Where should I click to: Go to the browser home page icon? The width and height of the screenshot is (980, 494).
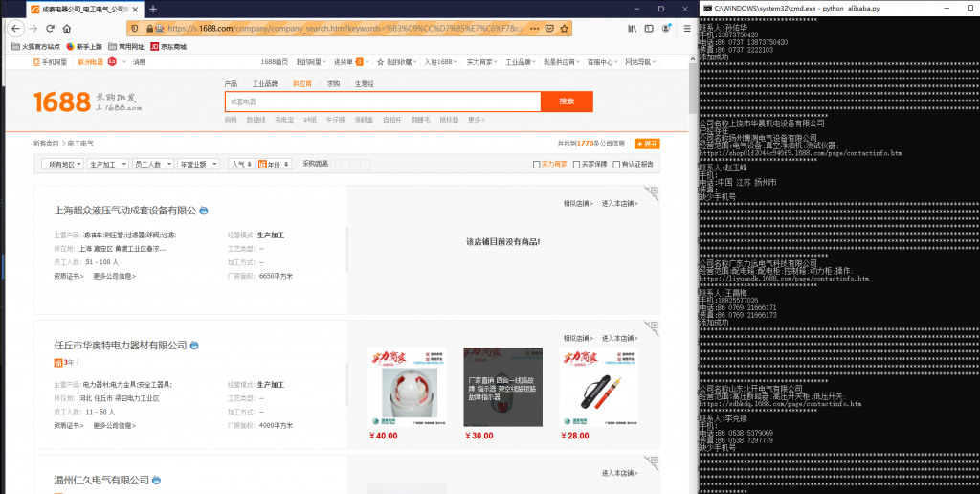pos(66,29)
